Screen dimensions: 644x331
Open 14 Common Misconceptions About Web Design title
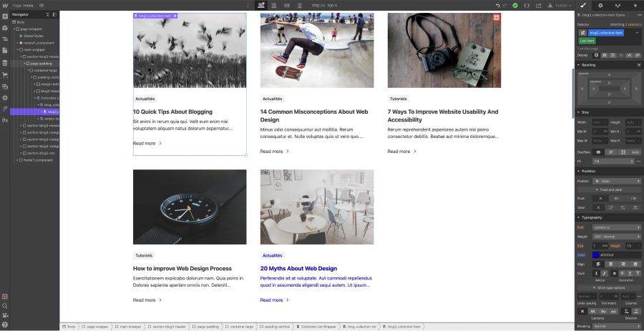314,116
